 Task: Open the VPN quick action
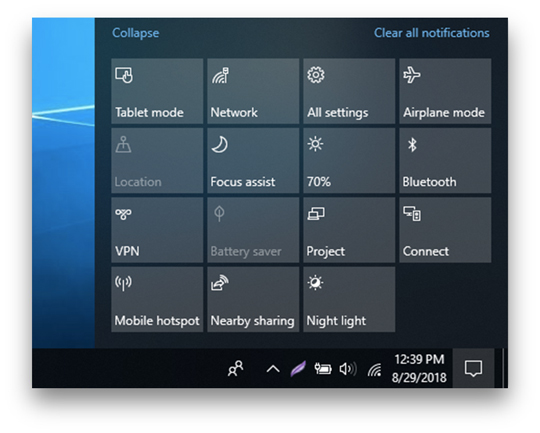coord(157,230)
